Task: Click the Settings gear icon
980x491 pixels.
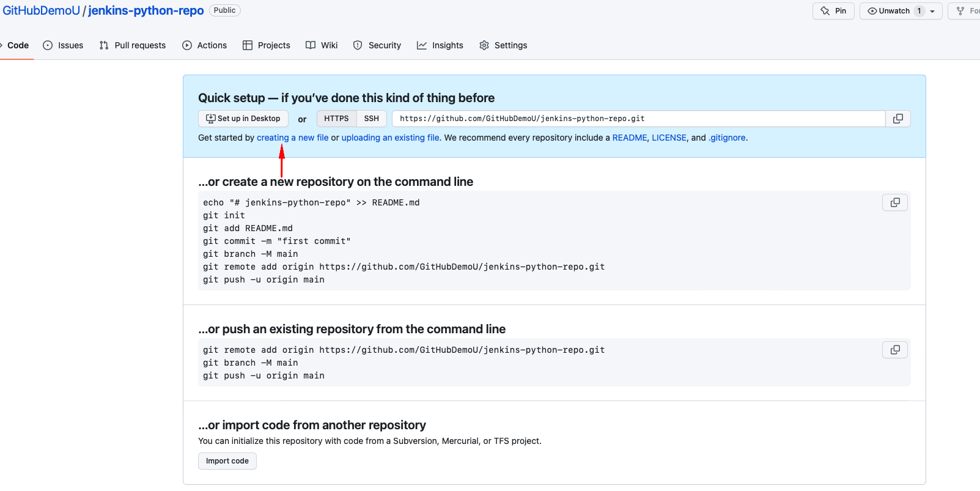Action: click(x=484, y=45)
